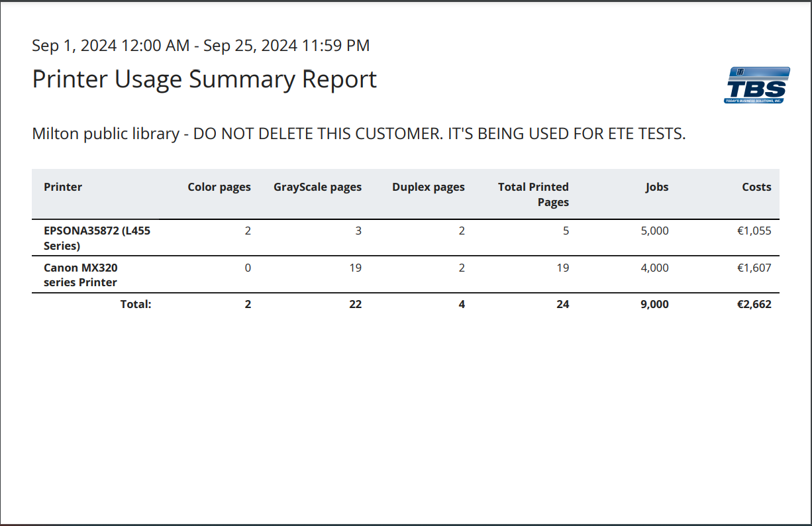The height and width of the screenshot is (526, 812).
Task: Click the €1,607 cost value
Action: click(754, 268)
